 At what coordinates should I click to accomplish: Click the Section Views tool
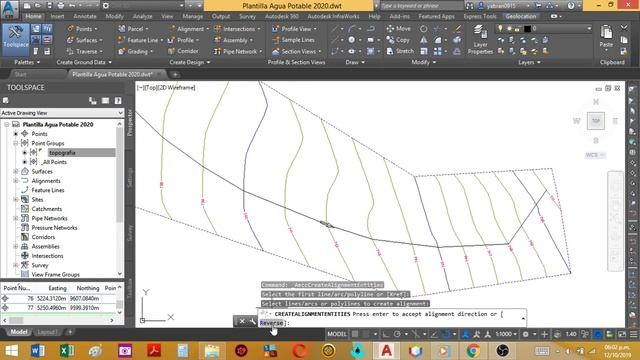pyautogui.click(x=296, y=51)
